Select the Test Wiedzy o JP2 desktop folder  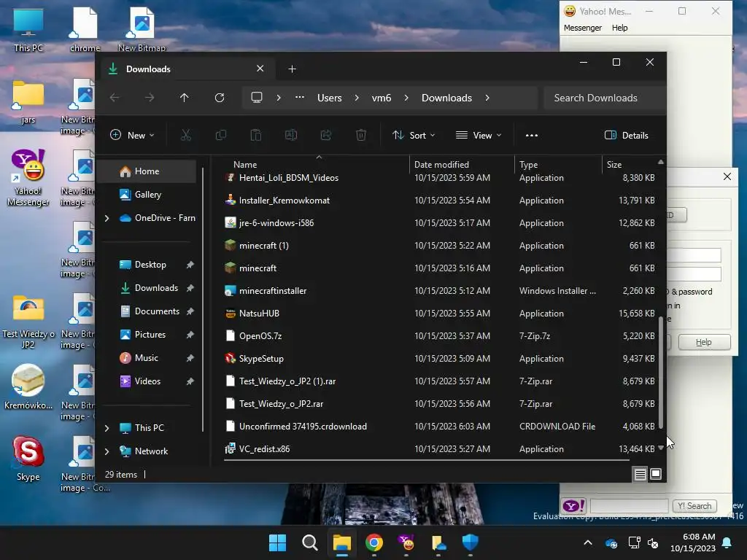point(28,322)
